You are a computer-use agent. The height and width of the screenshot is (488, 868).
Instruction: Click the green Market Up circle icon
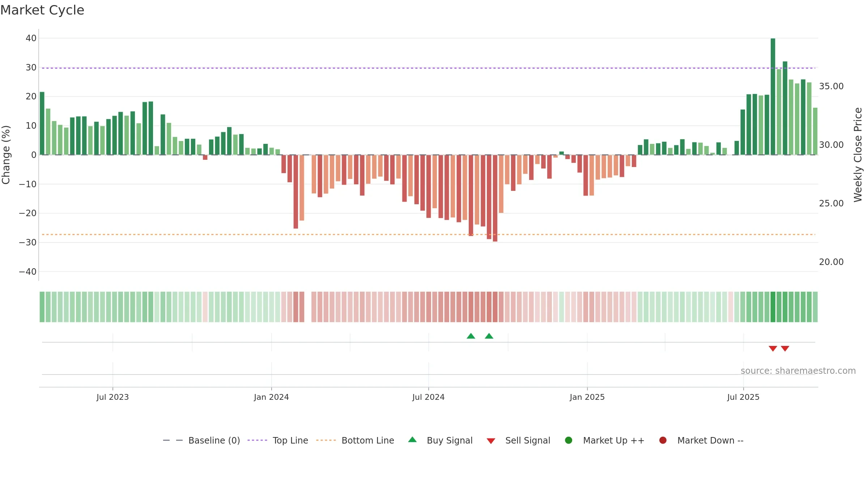[x=569, y=440]
